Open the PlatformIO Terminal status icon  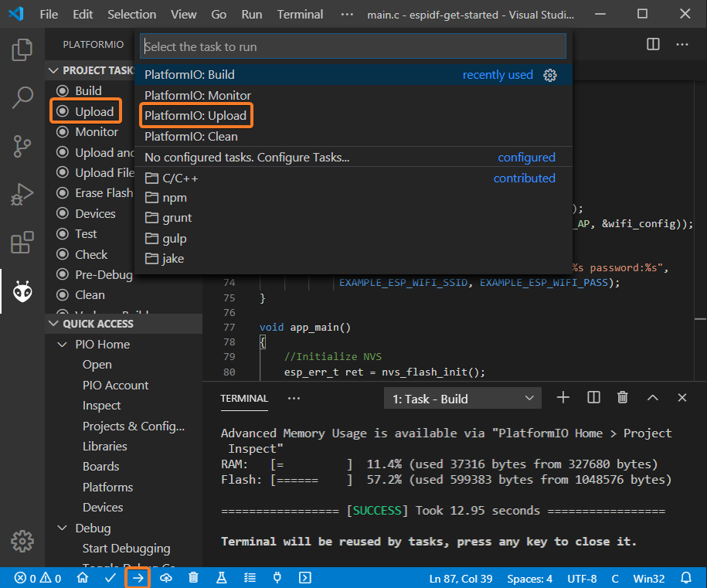(x=305, y=578)
